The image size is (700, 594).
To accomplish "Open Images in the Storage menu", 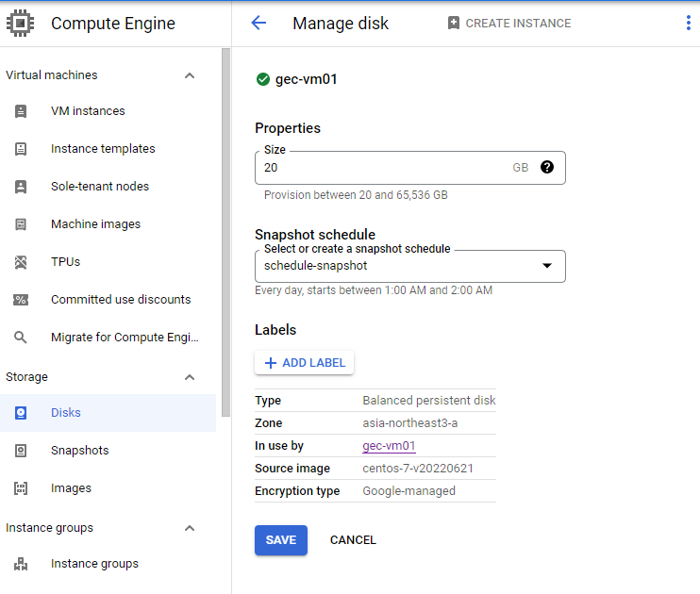I will pyautogui.click(x=108, y=488).
